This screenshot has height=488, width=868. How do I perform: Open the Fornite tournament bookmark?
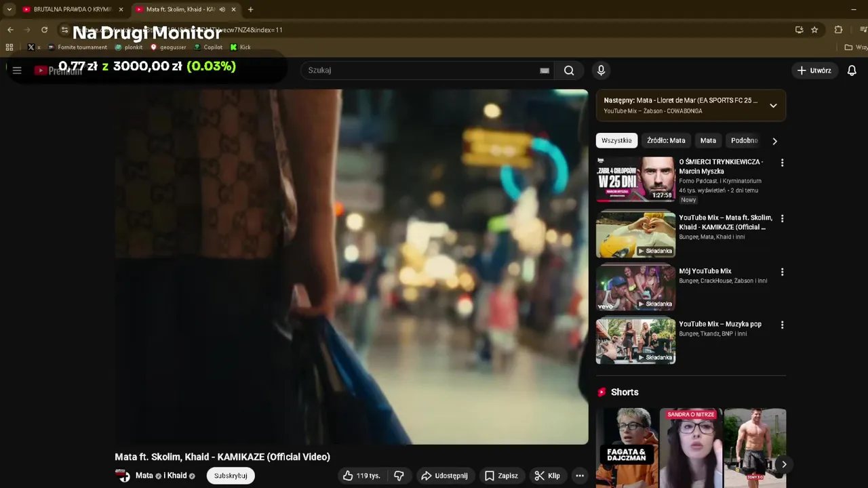tap(77, 47)
